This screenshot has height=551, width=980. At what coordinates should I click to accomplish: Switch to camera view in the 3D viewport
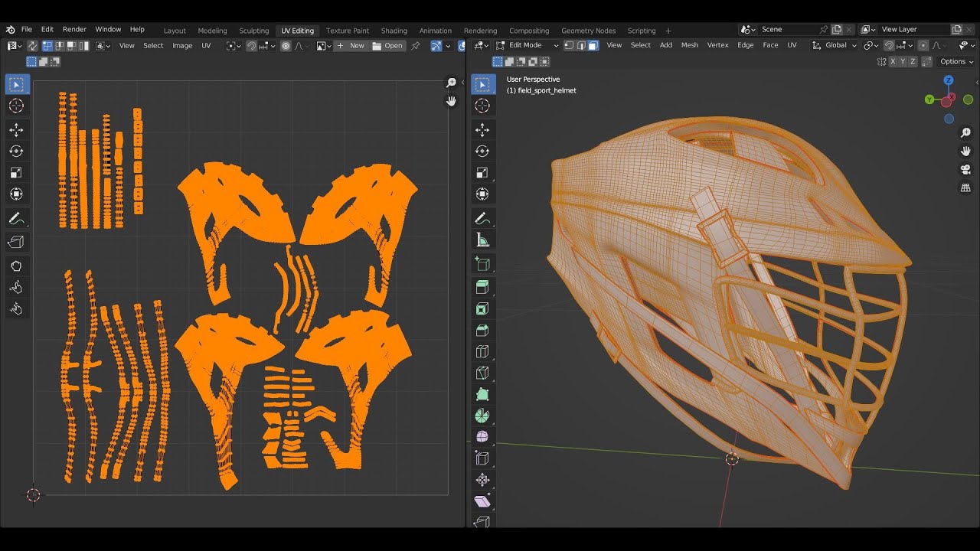[x=966, y=169]
